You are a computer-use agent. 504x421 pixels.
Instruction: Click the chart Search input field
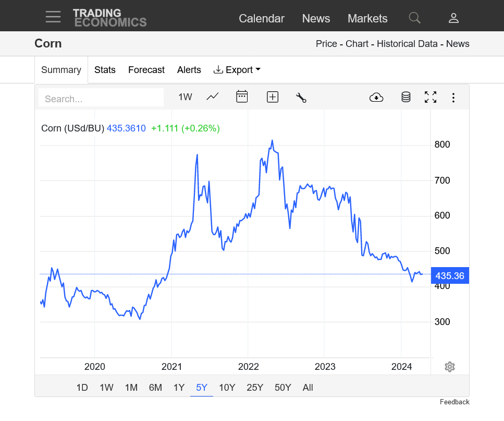(102, 99)
